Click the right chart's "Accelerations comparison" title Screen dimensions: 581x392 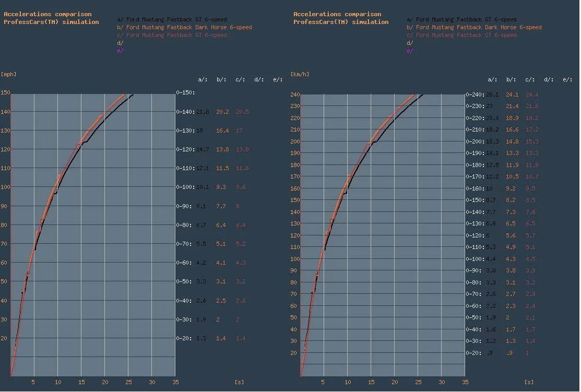coord(337,14)
